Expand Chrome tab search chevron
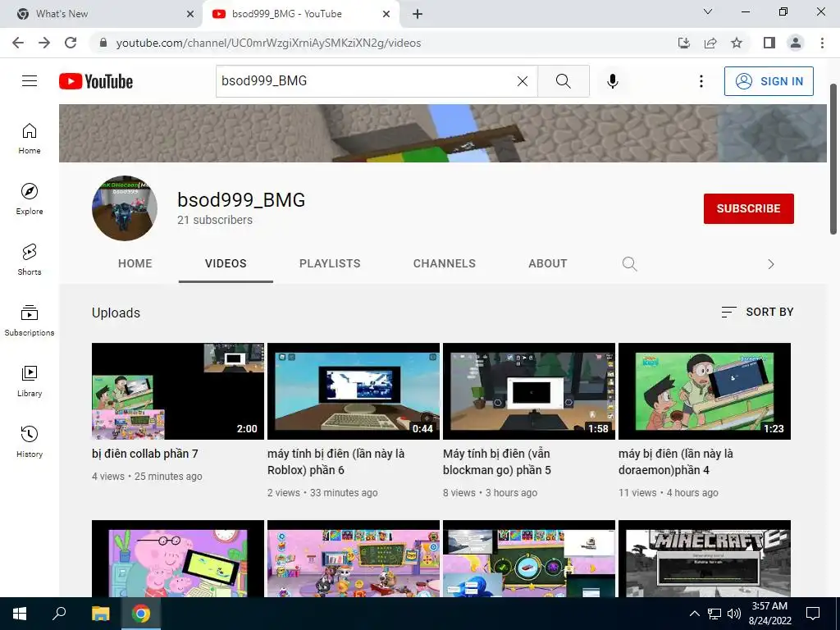Image resolution: width=840 pixels, height=630 pixels. (x=708, y=11)
